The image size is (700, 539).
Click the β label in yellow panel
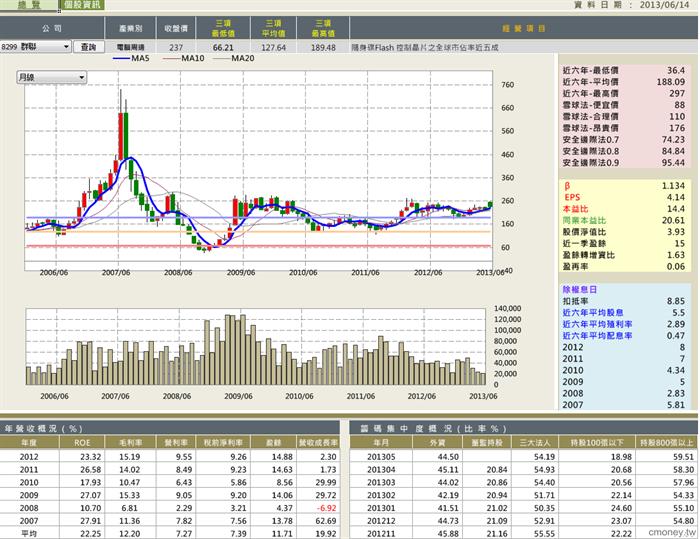[567, 186]
